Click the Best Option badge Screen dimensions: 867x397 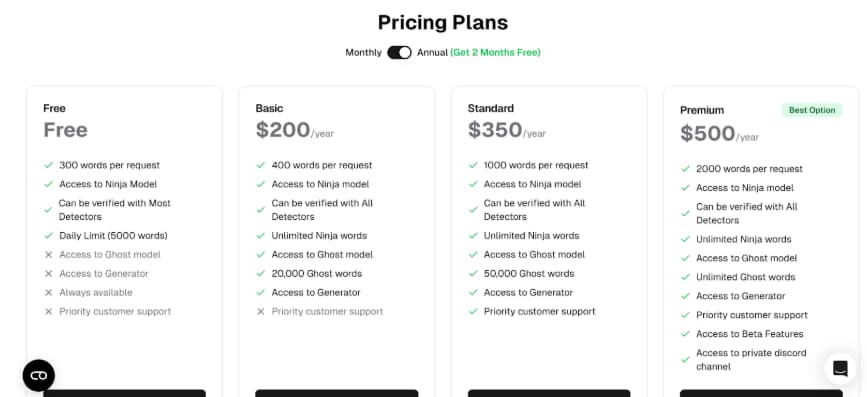point(812,110)
